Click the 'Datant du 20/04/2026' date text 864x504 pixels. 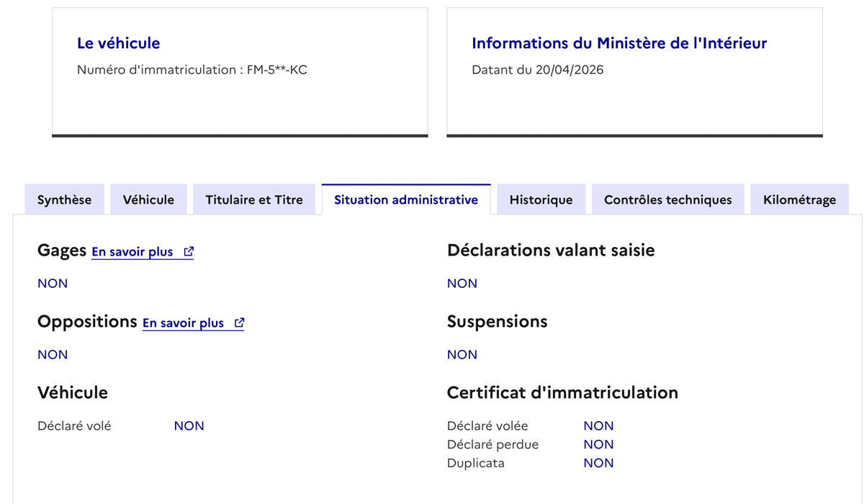(x=538, y=70)
